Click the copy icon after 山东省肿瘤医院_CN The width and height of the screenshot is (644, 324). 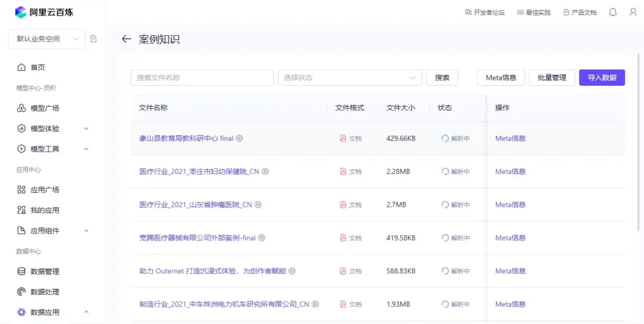(x=258, y=205)
